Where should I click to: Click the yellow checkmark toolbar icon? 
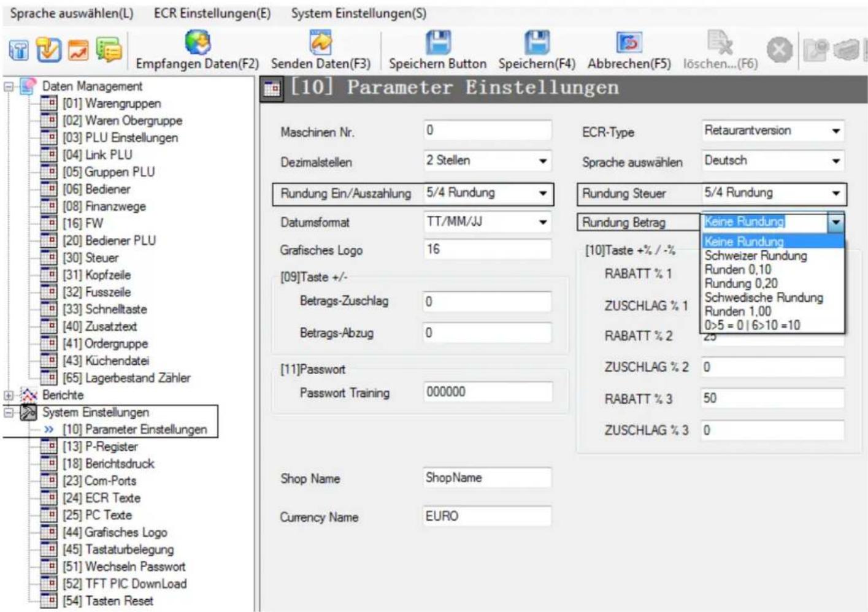tap(48, 50)
